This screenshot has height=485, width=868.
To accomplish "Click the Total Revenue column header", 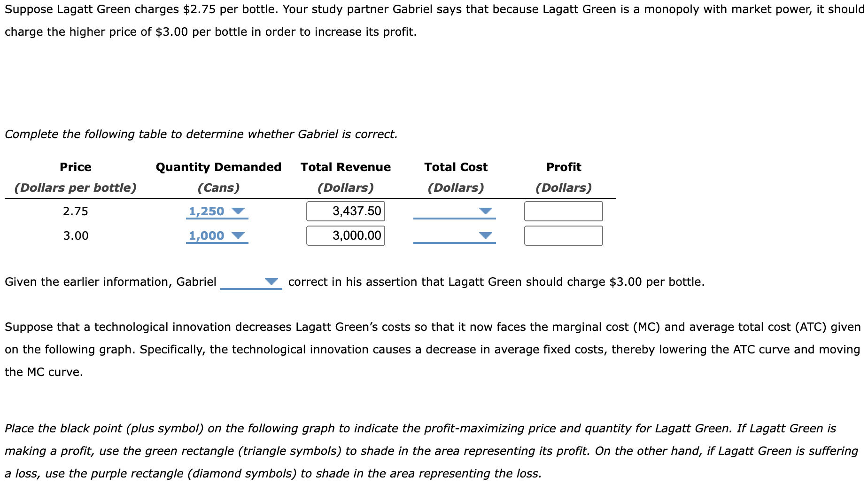I will pos(345,167).
